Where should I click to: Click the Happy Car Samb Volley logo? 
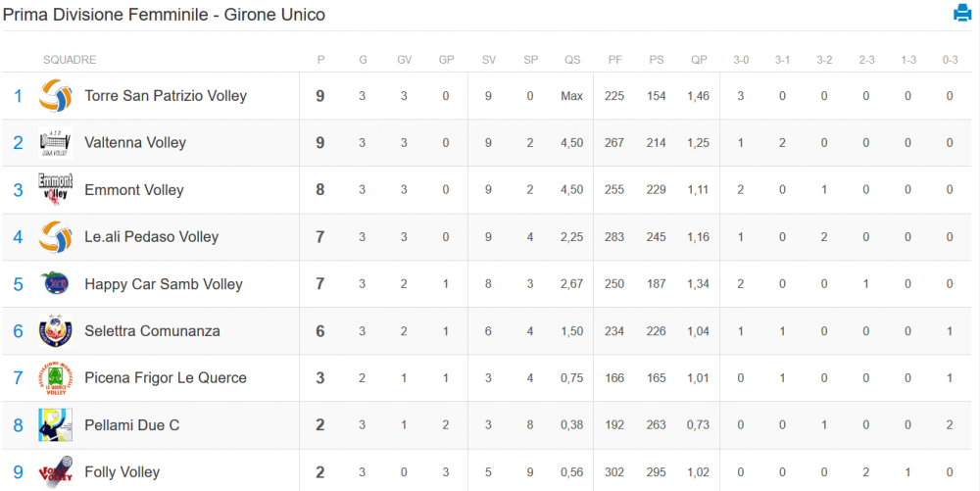coord(55,283)
